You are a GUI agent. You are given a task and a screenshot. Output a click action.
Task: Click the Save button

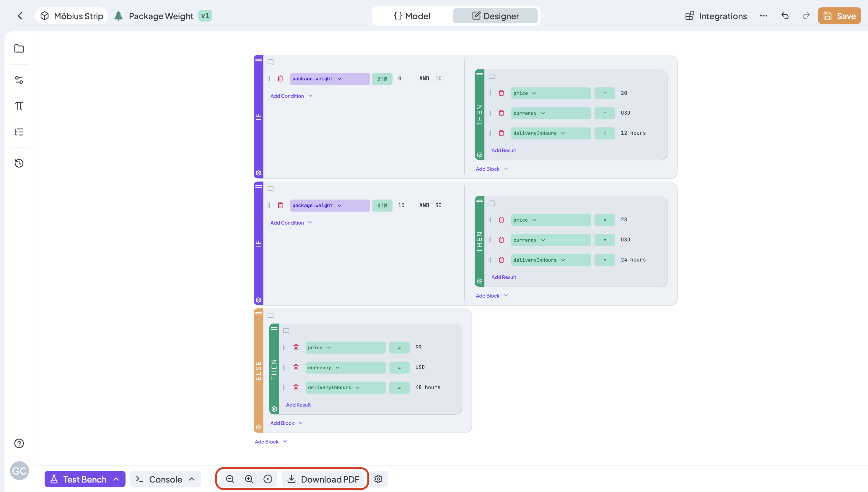click(x=839, y=16)
